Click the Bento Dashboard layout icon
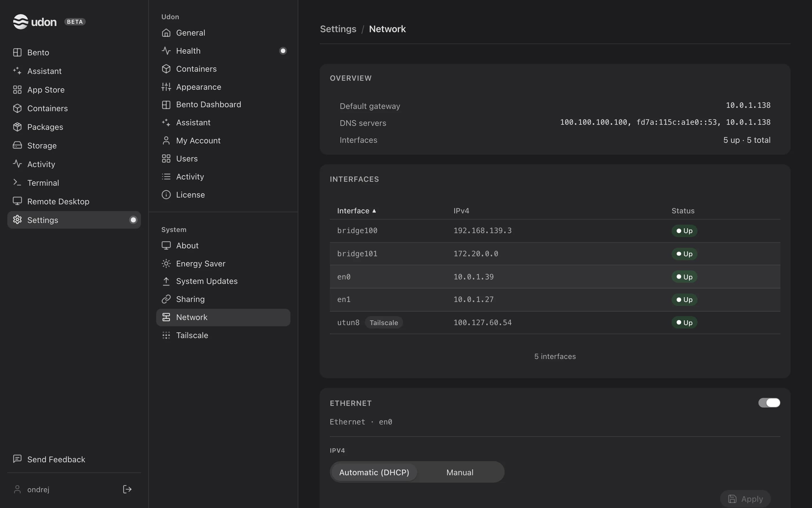 tap(166, 104)
